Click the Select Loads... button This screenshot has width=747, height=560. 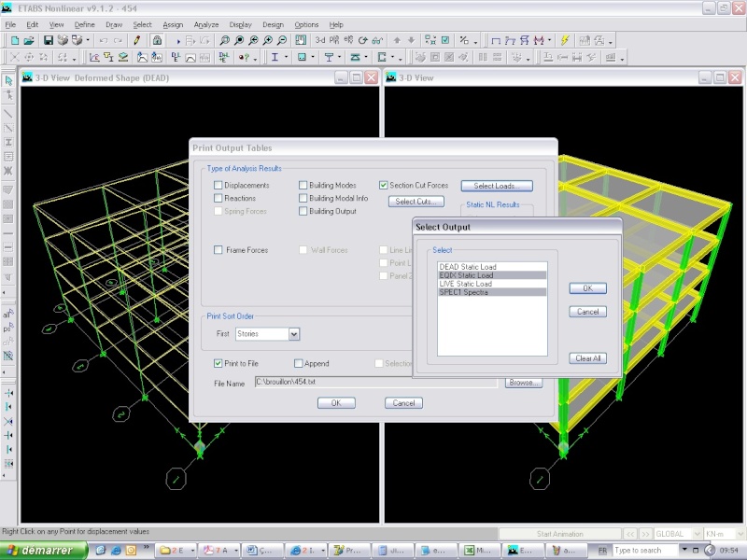497,186
